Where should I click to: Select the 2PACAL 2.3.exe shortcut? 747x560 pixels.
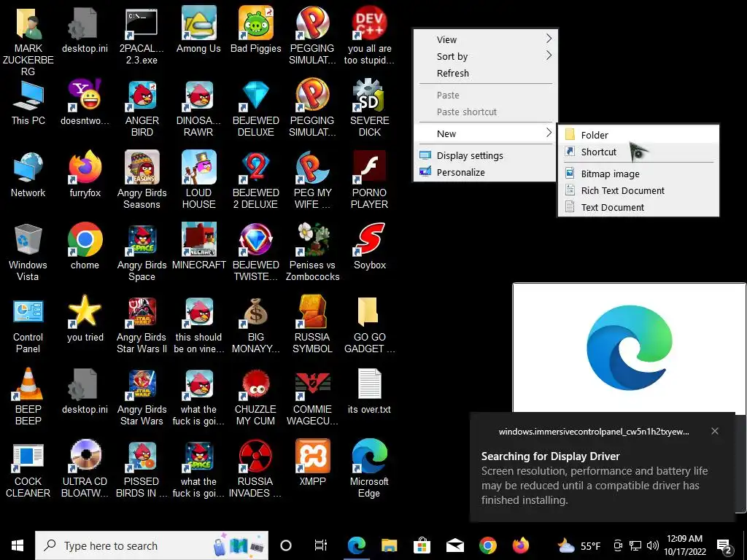click(142, 36)
